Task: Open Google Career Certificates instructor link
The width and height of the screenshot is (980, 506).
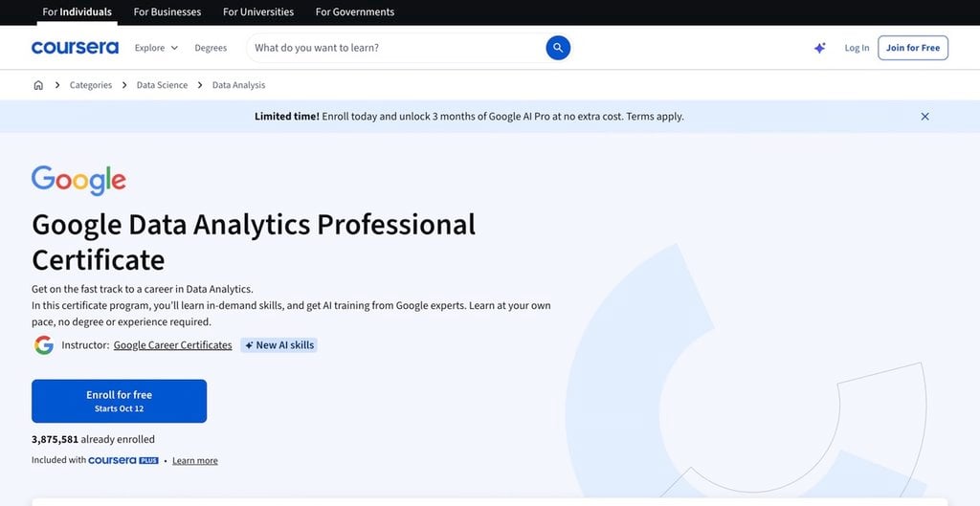Action: click(x=172, y=345)
